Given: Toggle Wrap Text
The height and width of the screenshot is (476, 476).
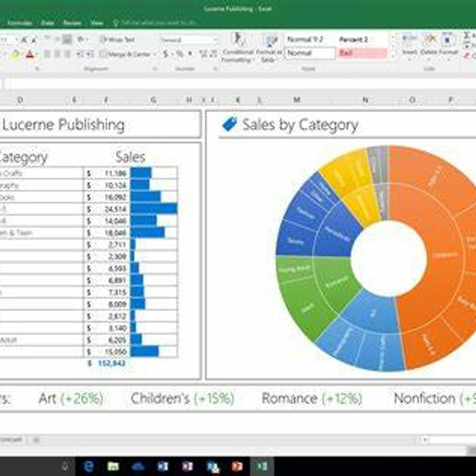Looking at the screenshot, I should [x=118, y=40].
